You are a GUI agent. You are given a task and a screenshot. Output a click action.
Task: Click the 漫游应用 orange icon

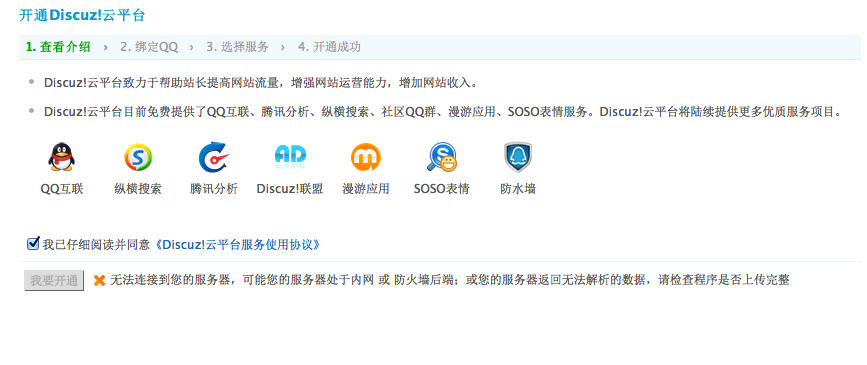366,157
